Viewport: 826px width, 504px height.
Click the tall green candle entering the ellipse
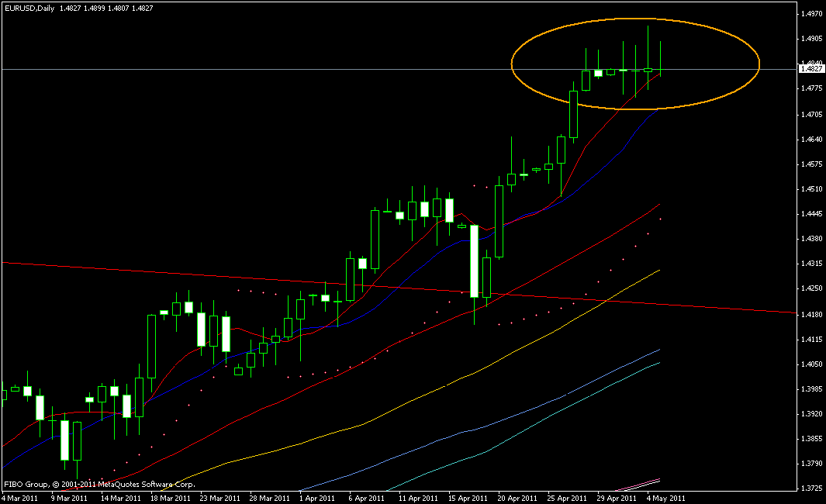[x=574, y=114]
